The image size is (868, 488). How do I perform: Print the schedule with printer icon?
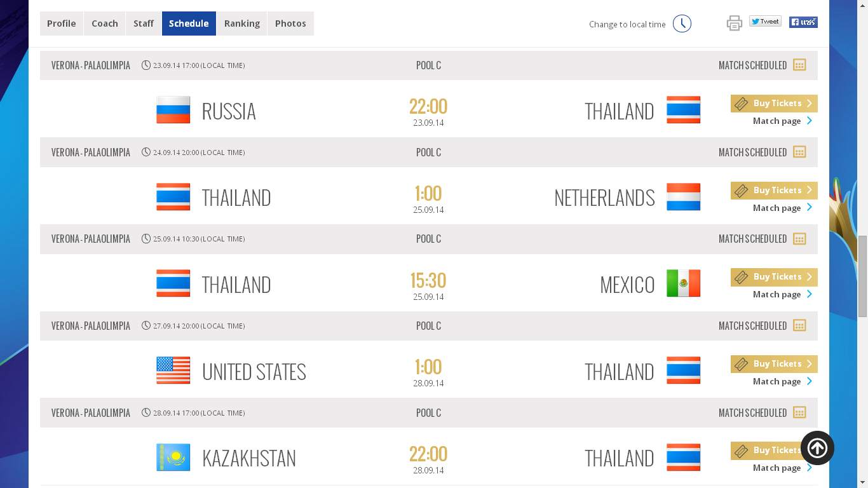[734, 24]
